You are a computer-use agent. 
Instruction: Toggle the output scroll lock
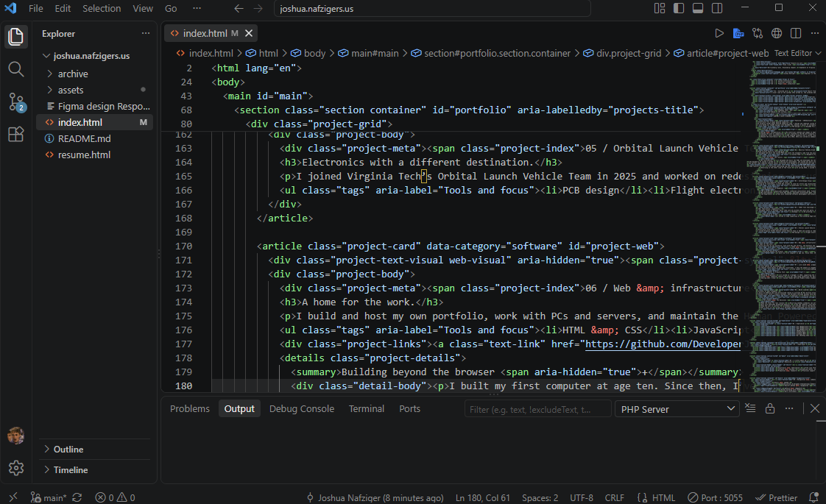point(769,408)
